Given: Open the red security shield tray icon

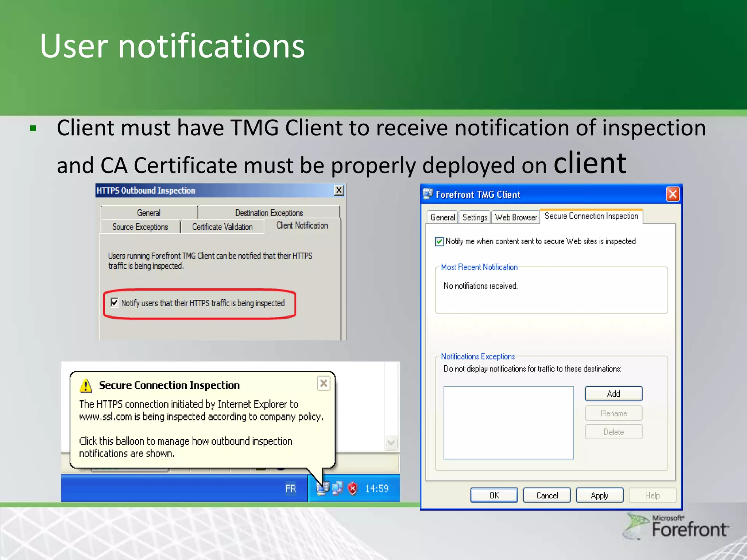Looking at the screenshot, I should (x=352, y=488).
